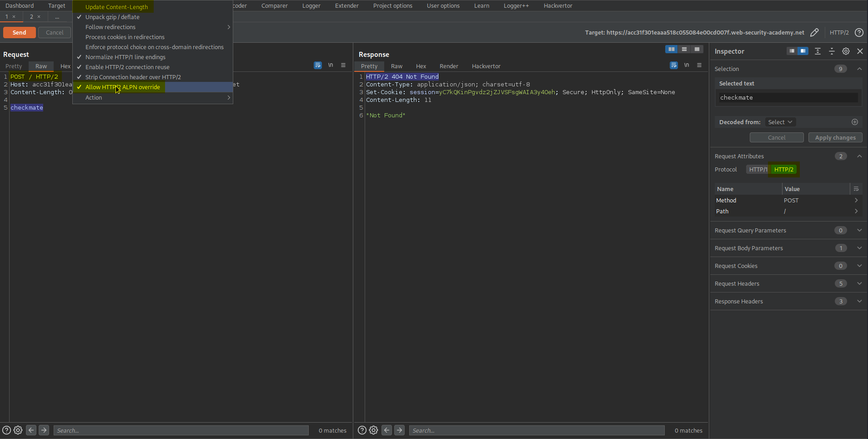The image size is (868, 439).
Task: Go to next Request search match
Action: point(44,430)
